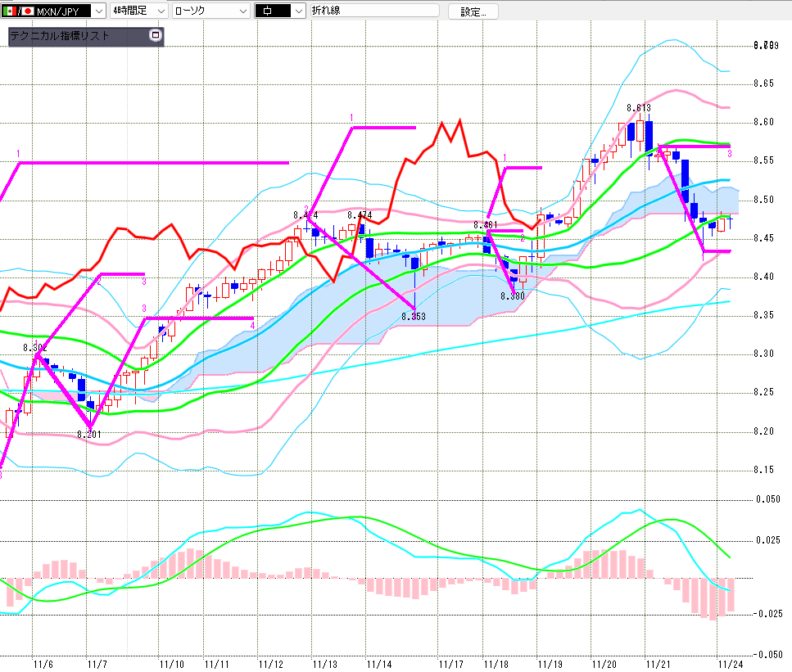
Task: Click the 0.050 MACD scale label
Action: 767,498
